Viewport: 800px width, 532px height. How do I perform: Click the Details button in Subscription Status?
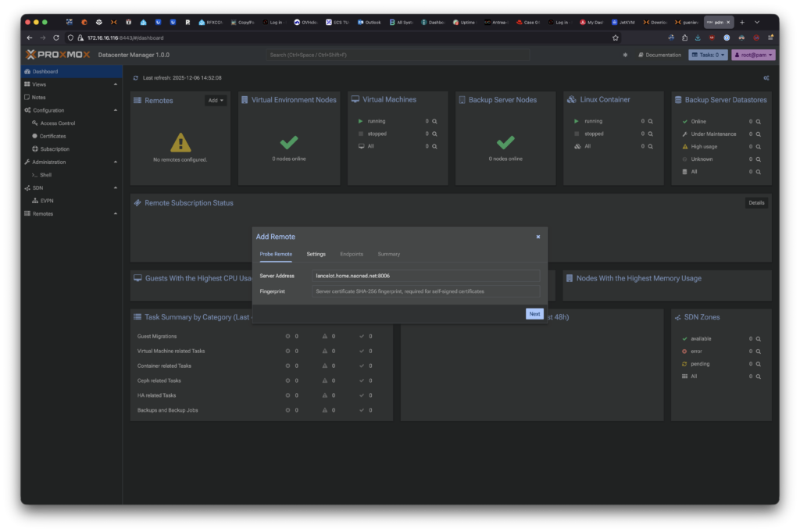755,203
